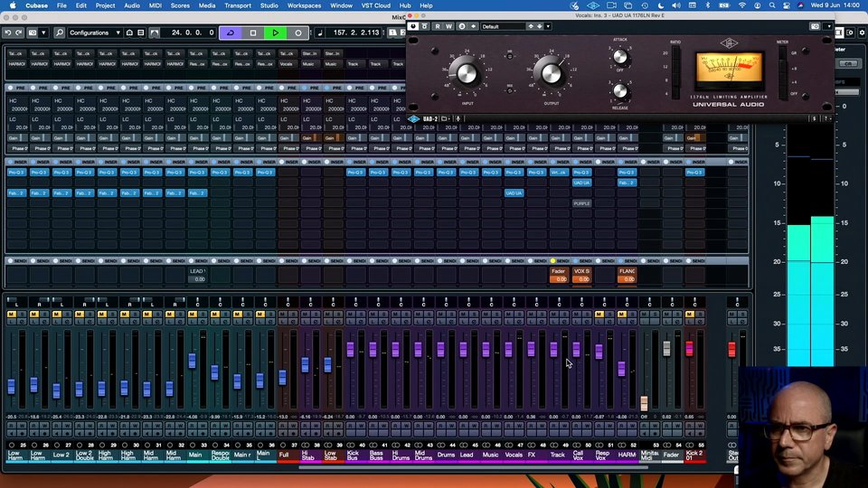Unmute the Kick 2 01 channel
868x488 pixels.
coord(689,314)
